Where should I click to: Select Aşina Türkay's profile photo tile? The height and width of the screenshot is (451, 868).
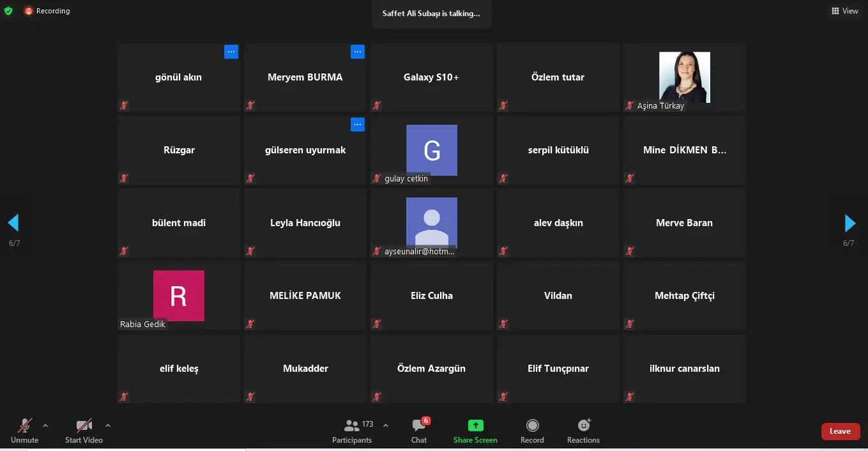click(x=685, y=77)
